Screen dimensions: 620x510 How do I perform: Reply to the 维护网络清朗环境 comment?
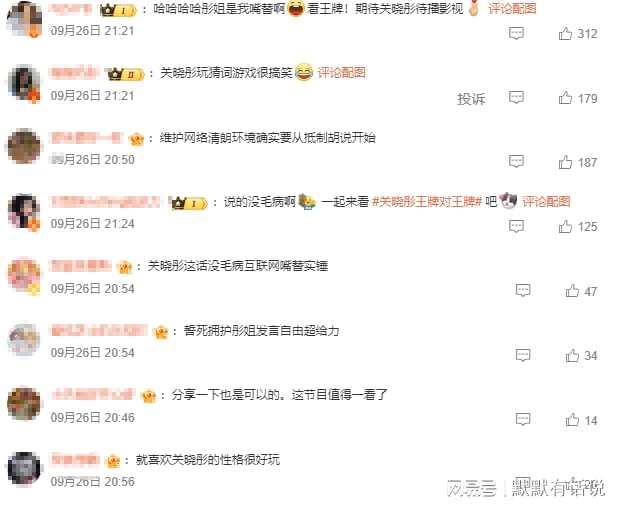(516, 161)
